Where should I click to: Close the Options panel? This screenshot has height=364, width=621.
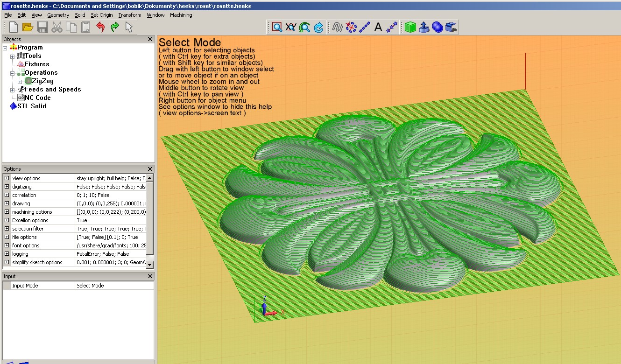click(x=150, y=169)
